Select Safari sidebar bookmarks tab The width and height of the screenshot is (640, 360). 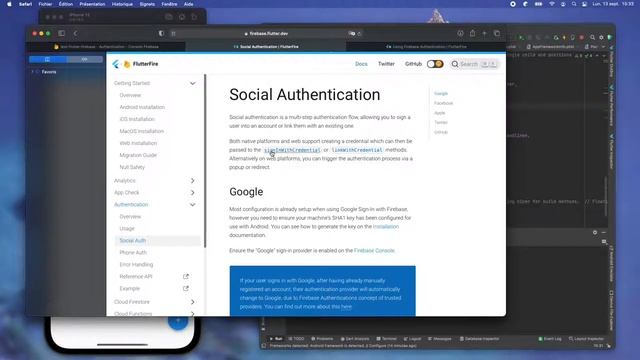(x=47, y=60)
